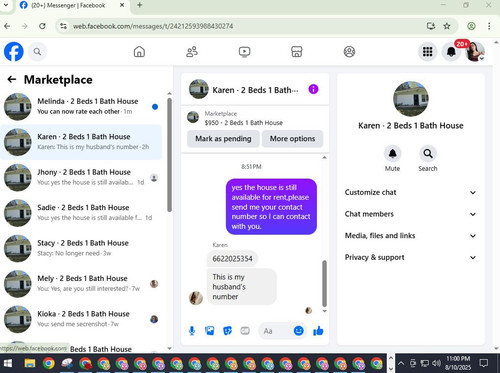Open the Chrome tab search dropdown arrow
The width and height of the screenshot is (500, 373).
click(6, 5)
